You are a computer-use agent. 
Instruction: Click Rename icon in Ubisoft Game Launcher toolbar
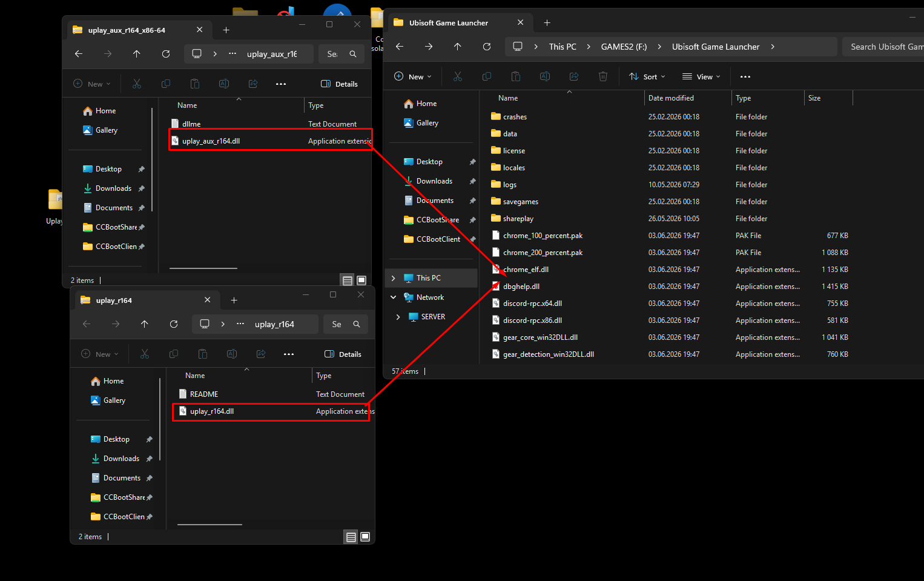pyautogui.click(x=545, y=76)
